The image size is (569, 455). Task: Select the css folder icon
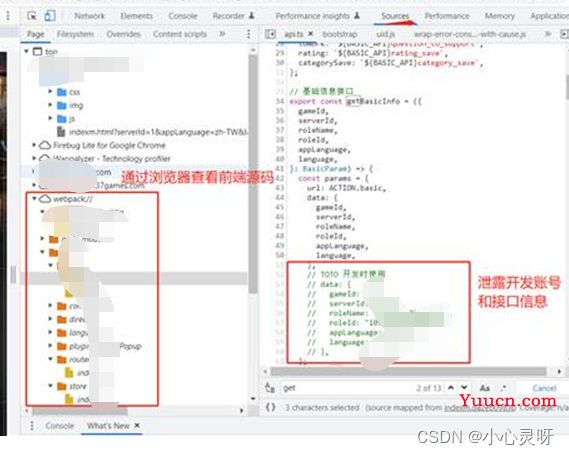[x=62, y=92]
